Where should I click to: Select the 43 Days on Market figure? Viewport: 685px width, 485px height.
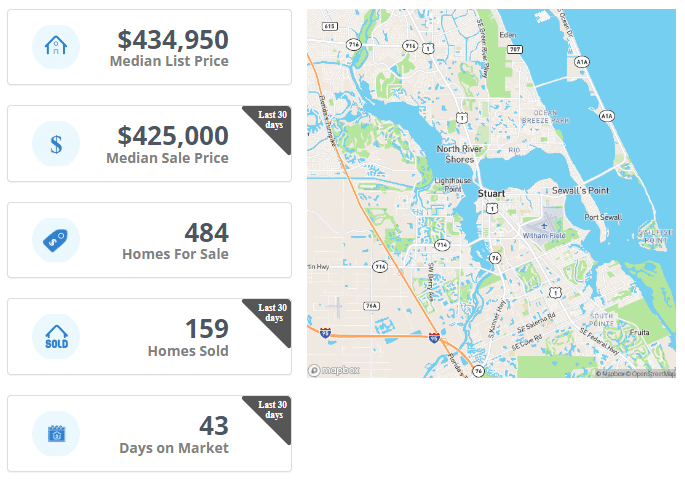pyautogui.click(x=213, y=426)
